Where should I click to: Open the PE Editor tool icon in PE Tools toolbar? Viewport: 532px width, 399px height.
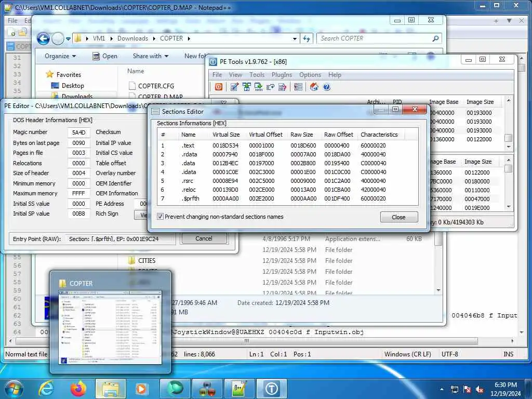[x=234, y=87]
